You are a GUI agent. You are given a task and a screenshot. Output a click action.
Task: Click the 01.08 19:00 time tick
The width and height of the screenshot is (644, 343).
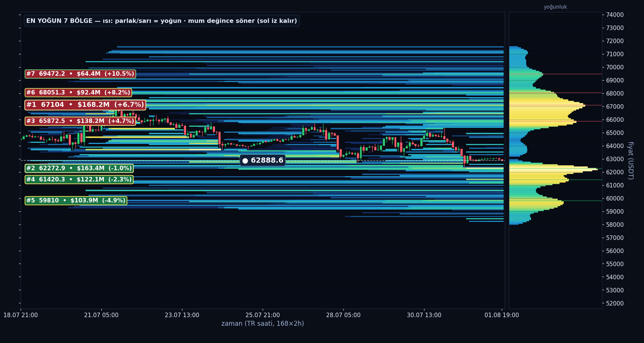pyautogui.click(x=502, y=315)
